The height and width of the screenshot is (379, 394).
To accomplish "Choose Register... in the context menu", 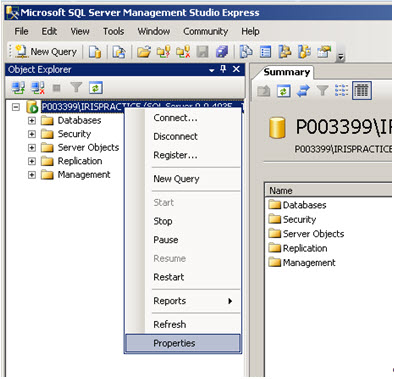I will pos(183,155).
